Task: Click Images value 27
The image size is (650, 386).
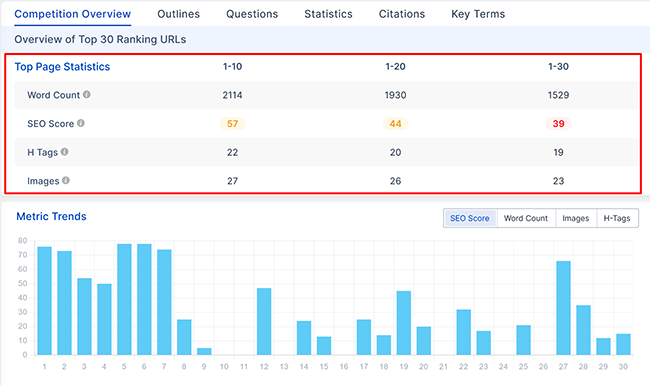Action: (x=232, y=181)
